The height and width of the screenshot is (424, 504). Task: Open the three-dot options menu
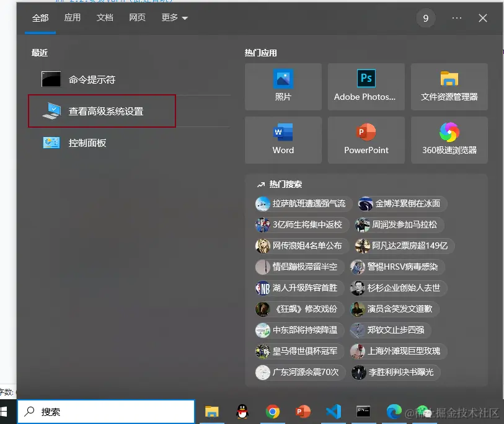pos(457,18)
